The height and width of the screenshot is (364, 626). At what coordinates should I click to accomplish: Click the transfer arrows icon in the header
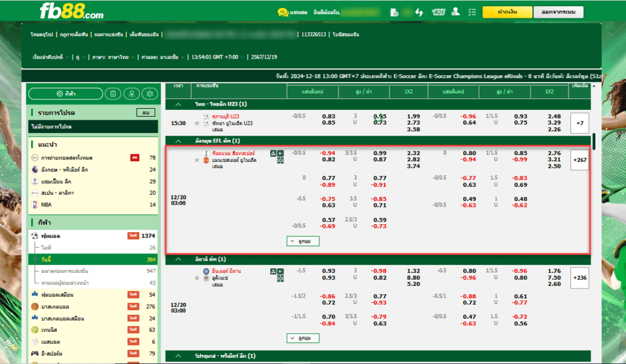click(x=419, y=12)
